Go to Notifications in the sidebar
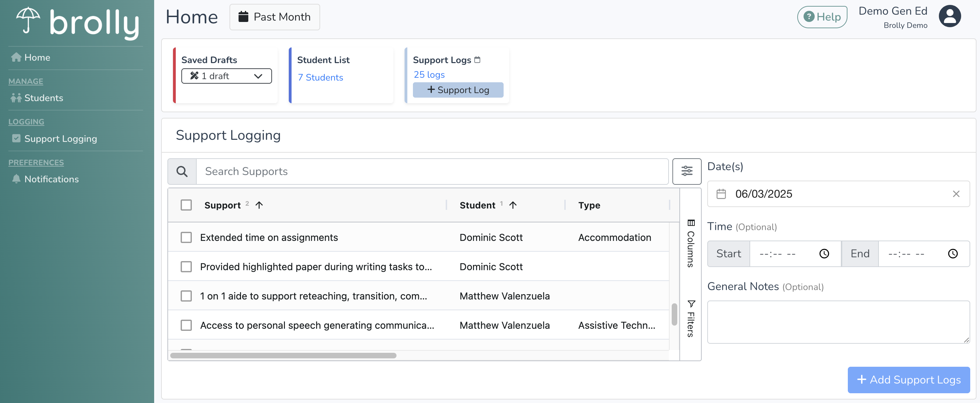 pyautogui.click(x=51, y=179)
